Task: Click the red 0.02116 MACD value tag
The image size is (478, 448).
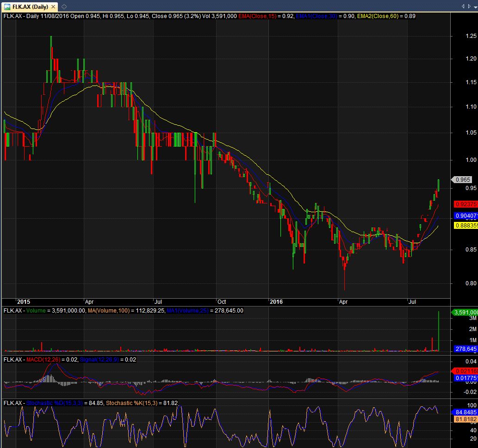Action: [465, 371]
